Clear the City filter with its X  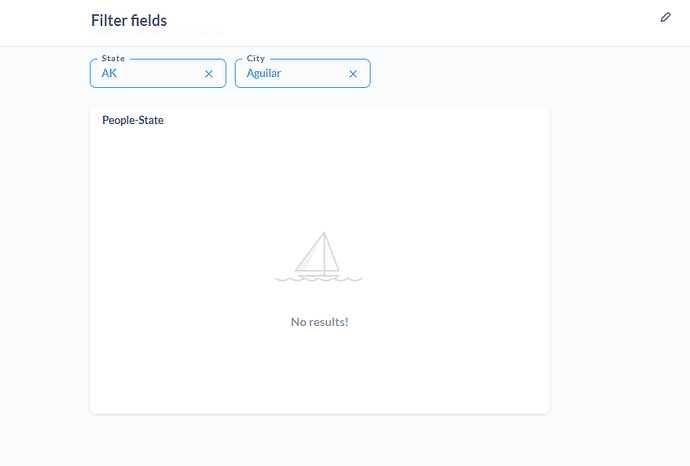pos(353,74)
